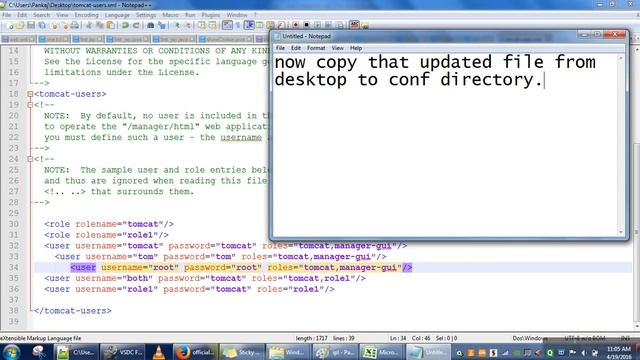Click the Open file toolbar icon
Viewport: 640px width, 360px height.
(x=20, y=25)
